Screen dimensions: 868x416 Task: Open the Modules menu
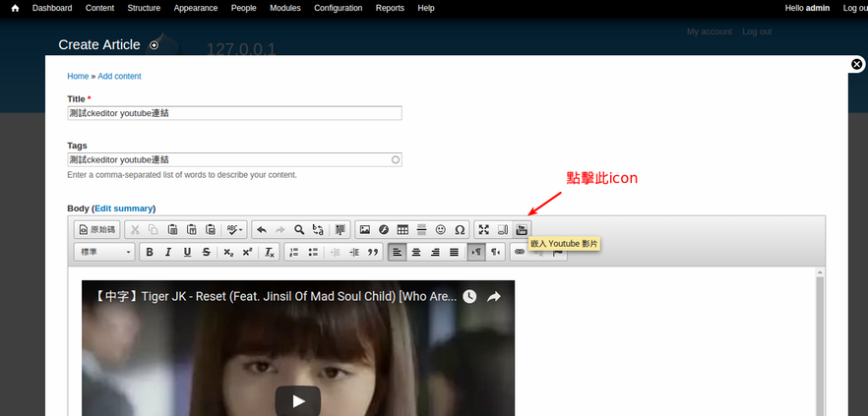click(x=285, y=8)
